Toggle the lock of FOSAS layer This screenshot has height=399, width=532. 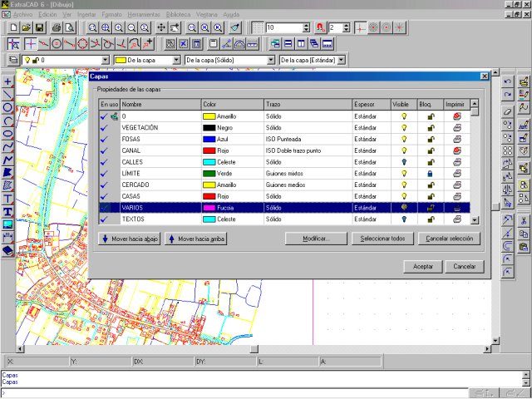tap(431, 139)
